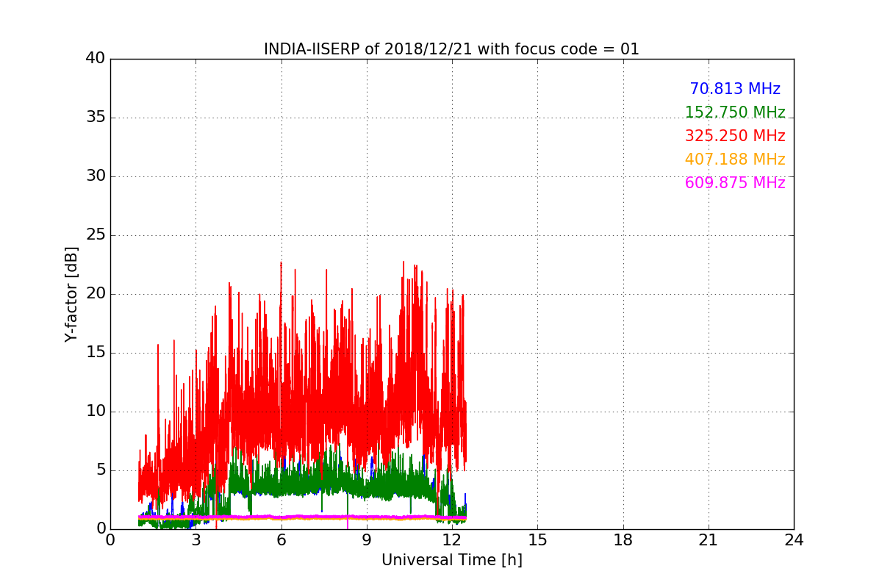Click the x-axis tick label 9
Image resolution: width=882 pixels, height=588 pixels.
367,539
